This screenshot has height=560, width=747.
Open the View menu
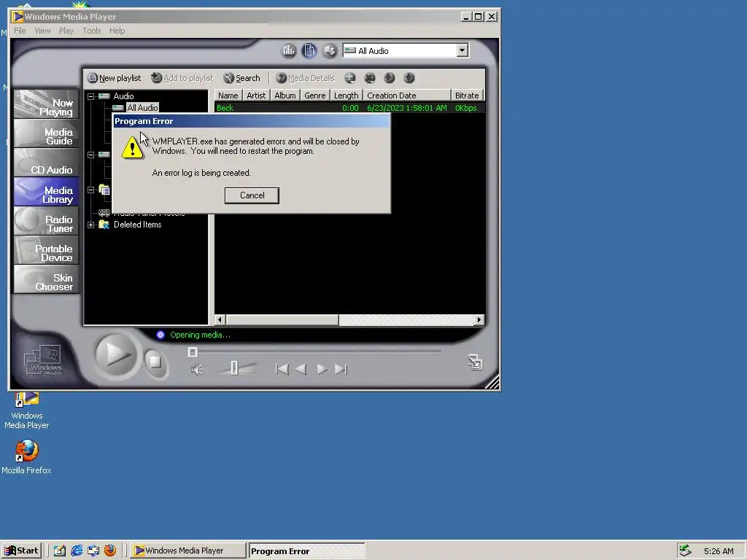click(42, 31)
